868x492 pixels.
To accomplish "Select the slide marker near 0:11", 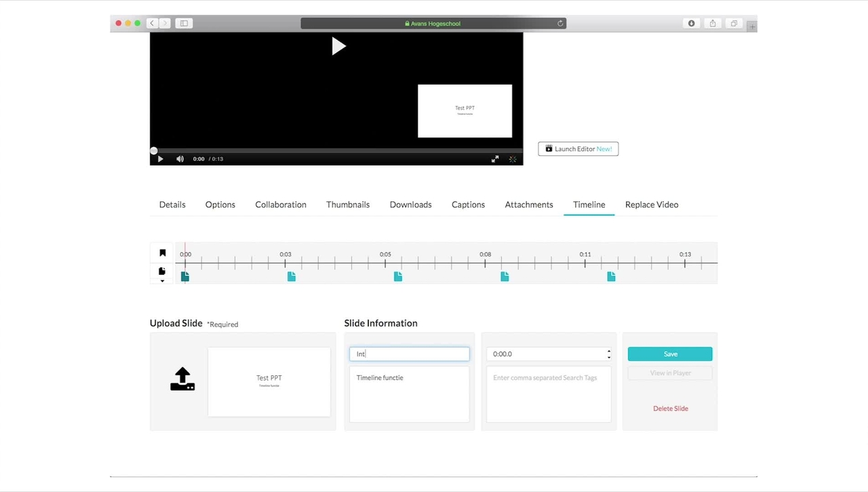I will coord(611,276).
